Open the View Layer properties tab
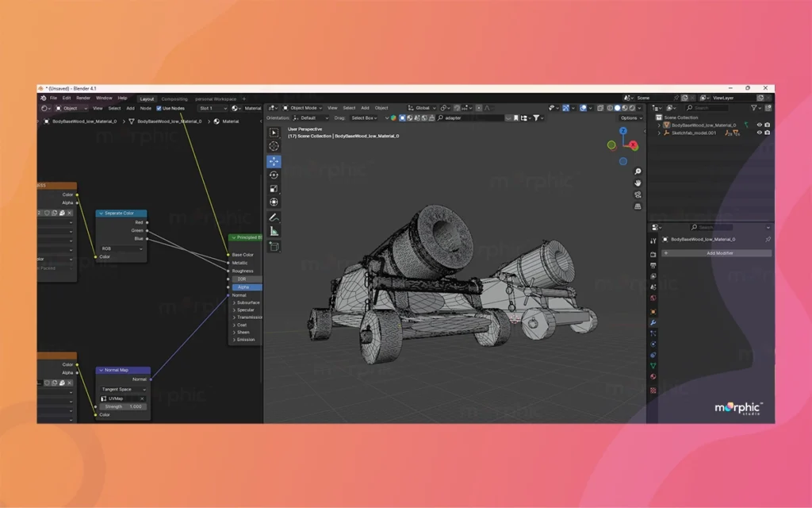This screenshot has width=812, height=508. coord(653,276)
